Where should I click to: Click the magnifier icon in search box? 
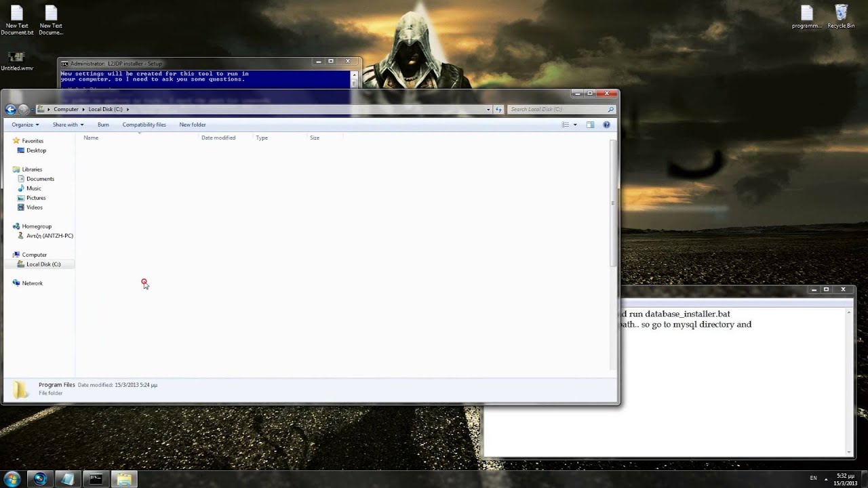tap(610, 109)
